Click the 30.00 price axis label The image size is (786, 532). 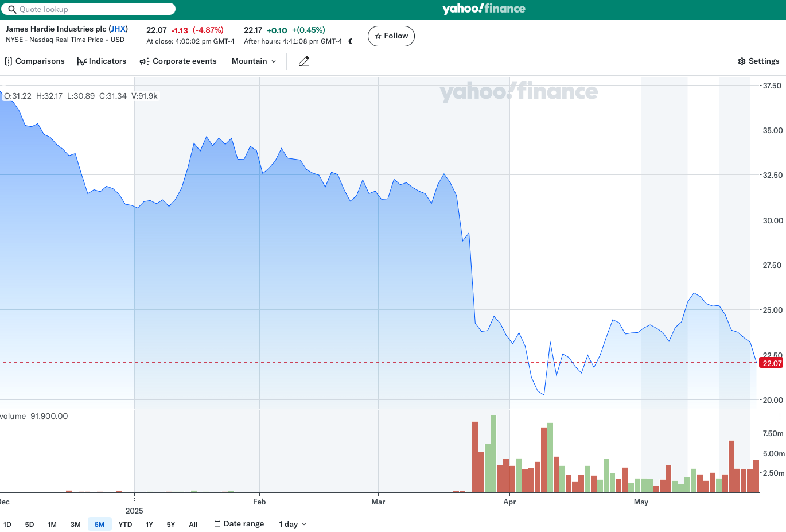[772, 220]
